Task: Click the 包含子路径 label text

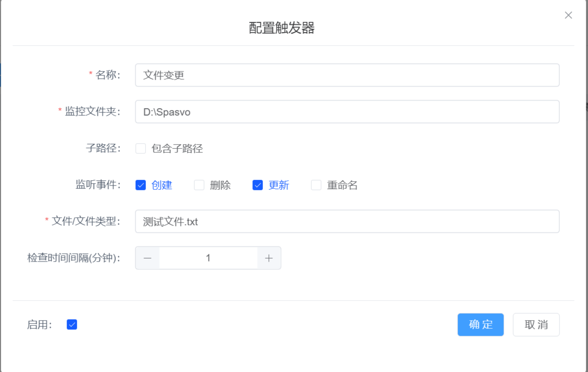Action: pyautogui.click(x=177, y=148)
